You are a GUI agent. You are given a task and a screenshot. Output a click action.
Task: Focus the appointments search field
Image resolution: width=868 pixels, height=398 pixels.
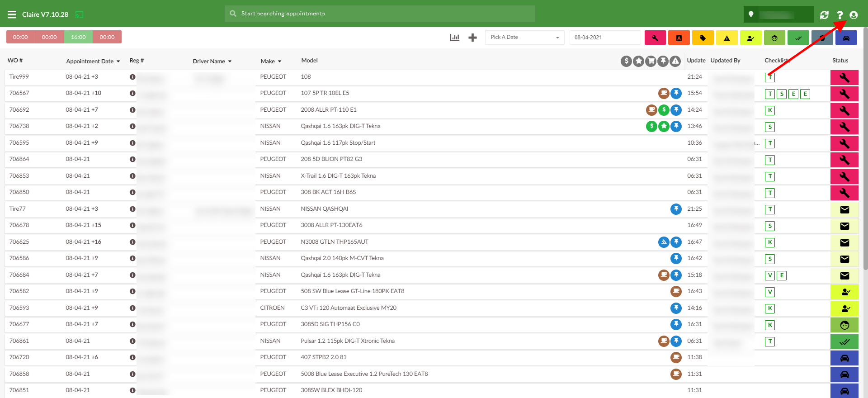pyautogui.click(x=380, y=14)
